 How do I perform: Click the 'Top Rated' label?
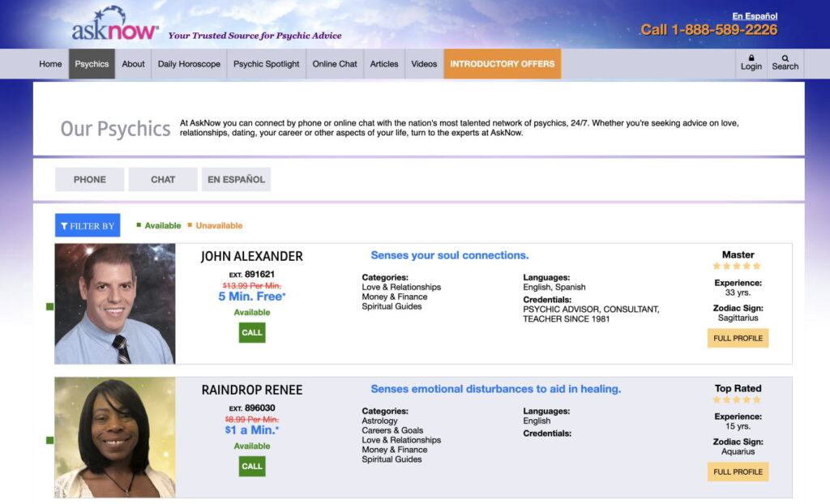tap(738, 389)
